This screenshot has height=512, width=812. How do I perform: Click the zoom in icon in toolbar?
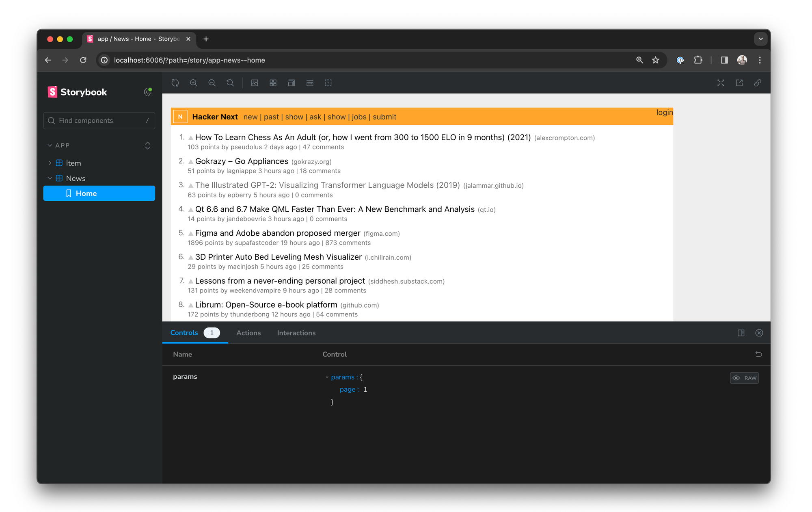(194, 82)
